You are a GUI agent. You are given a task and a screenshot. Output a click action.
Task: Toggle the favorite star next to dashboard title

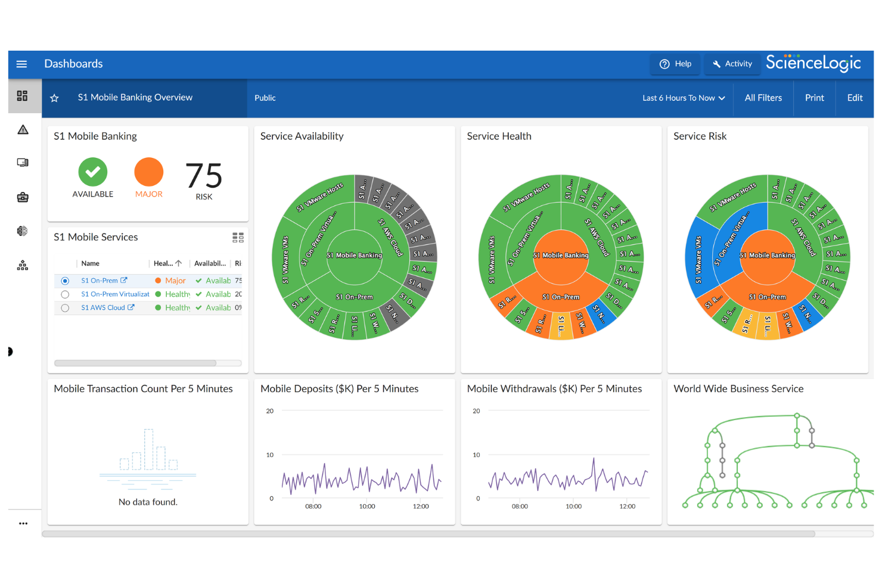click(x=54, y=97)
